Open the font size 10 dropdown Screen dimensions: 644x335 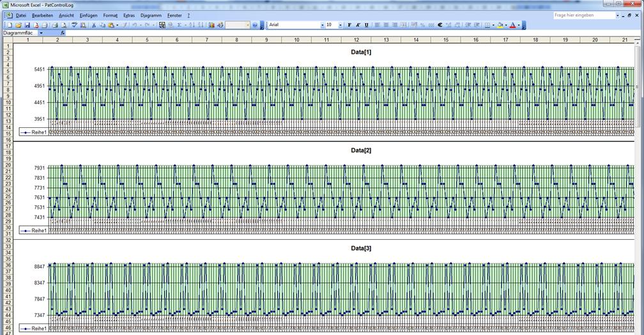341,25
